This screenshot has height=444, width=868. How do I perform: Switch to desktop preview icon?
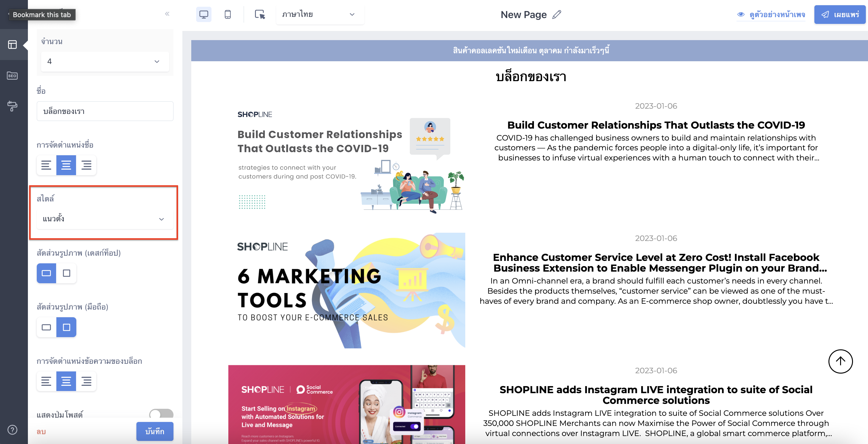(204, 14)
